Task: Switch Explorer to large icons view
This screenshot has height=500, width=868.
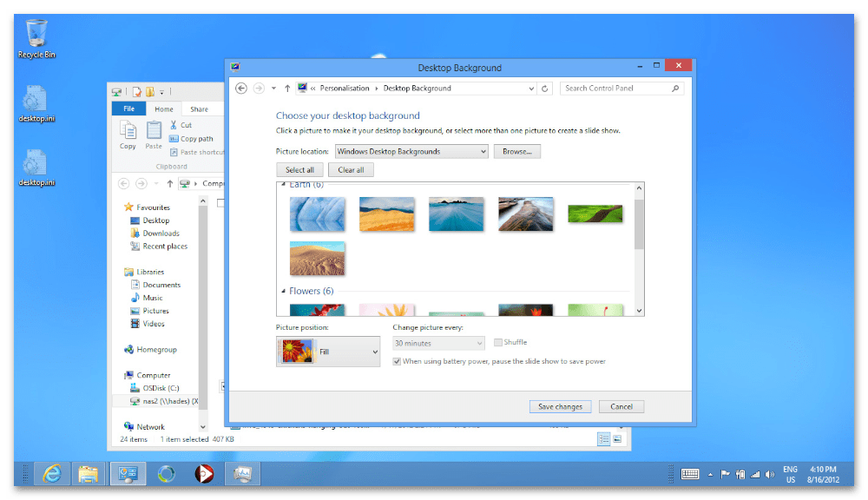Action: 617,439
